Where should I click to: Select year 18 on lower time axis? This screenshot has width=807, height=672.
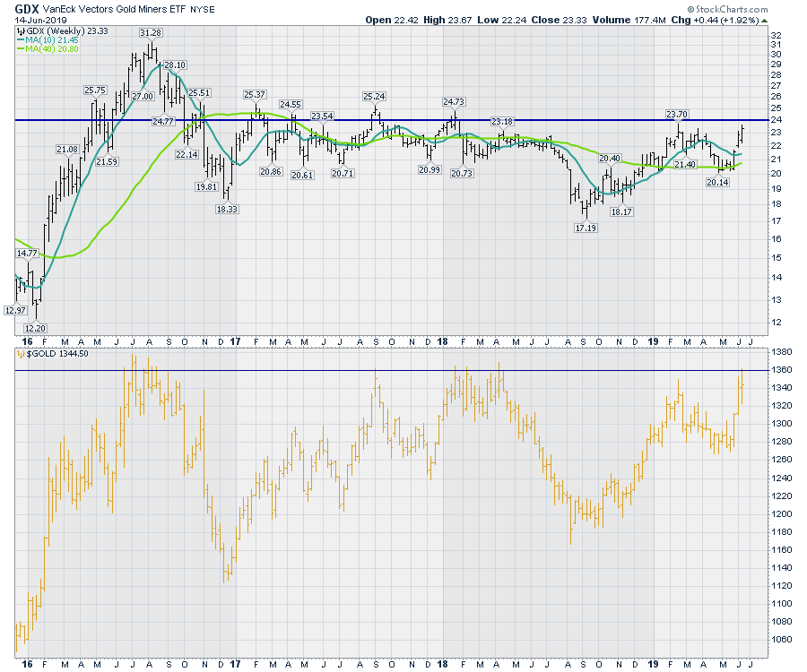point(443,663)
